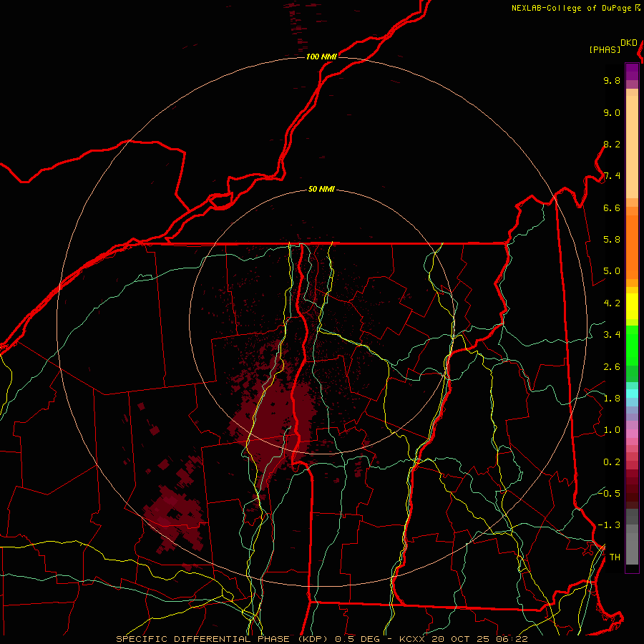Pick the cyan segment of the color bar
Image resolution: width=644 pixels, height=644 pixels.
(x=632, y=393)
